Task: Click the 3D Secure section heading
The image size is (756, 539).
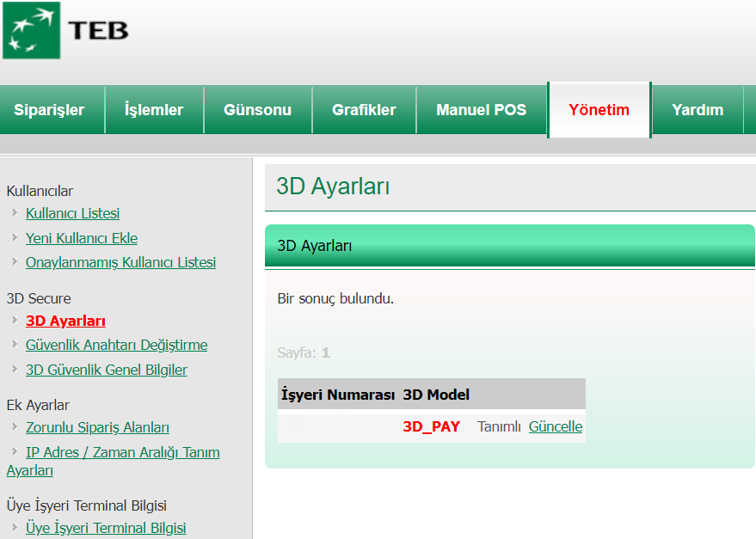Action: tap(39, 298)
